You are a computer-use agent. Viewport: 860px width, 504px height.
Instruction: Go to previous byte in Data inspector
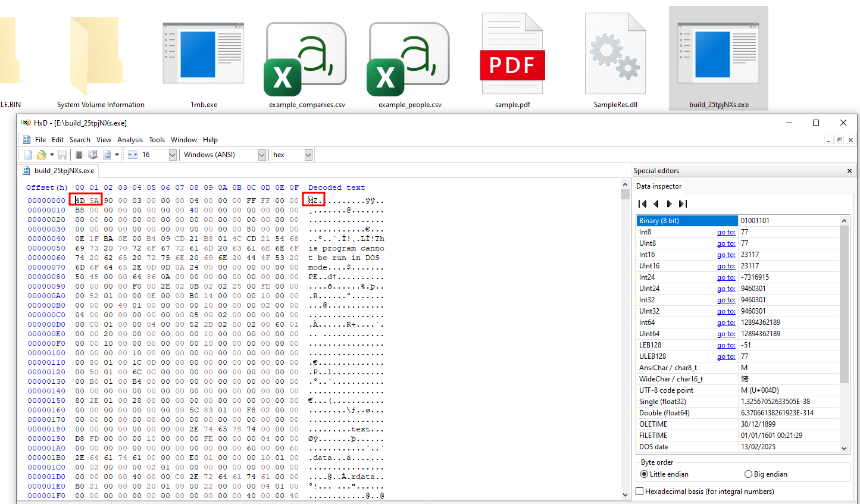[656, 204]
